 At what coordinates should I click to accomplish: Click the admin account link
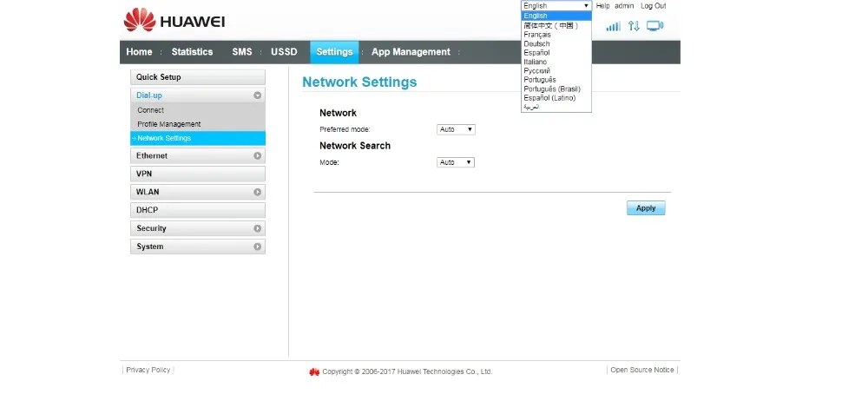pyautogui.click(x=624, y=6)
